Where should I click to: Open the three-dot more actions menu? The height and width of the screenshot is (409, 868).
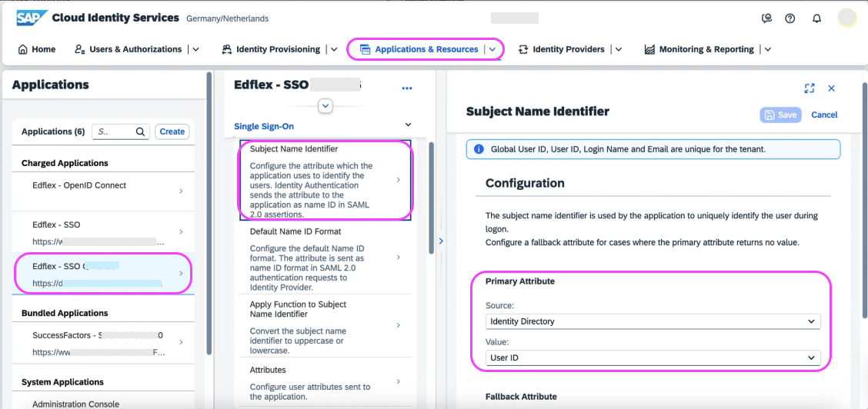click(407, 88)
